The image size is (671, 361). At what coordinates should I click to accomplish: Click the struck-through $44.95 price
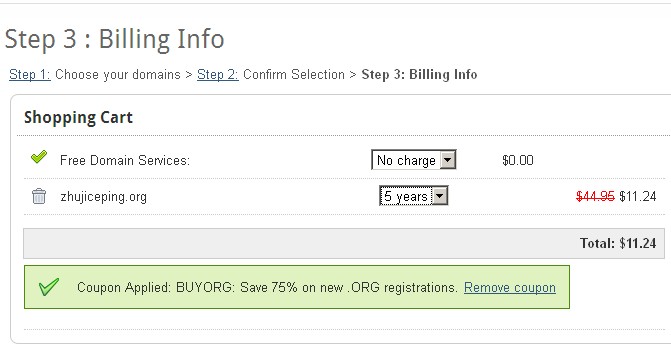pos(595,196)
